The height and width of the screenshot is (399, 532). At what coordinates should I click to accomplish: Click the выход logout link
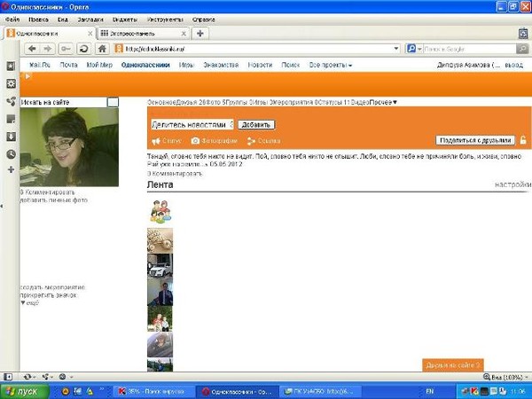point(514,65)
